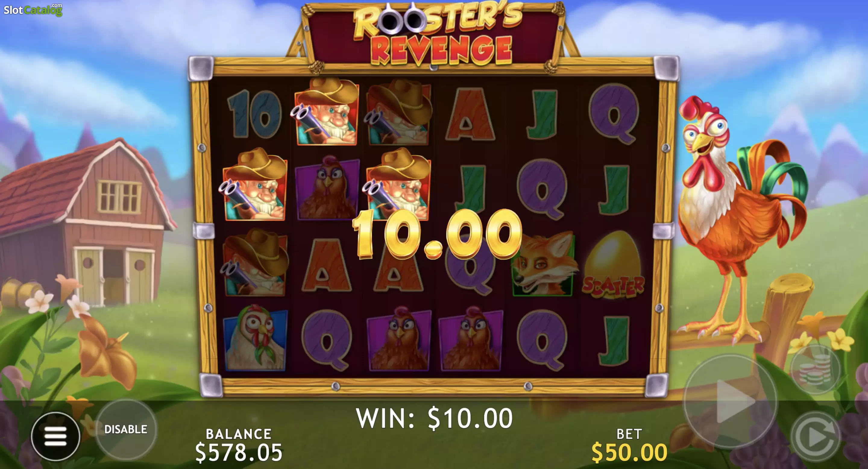Click the WIN: $10.00 label
Viewport: 868px width, 469px height.
click(x=434, y=418)
